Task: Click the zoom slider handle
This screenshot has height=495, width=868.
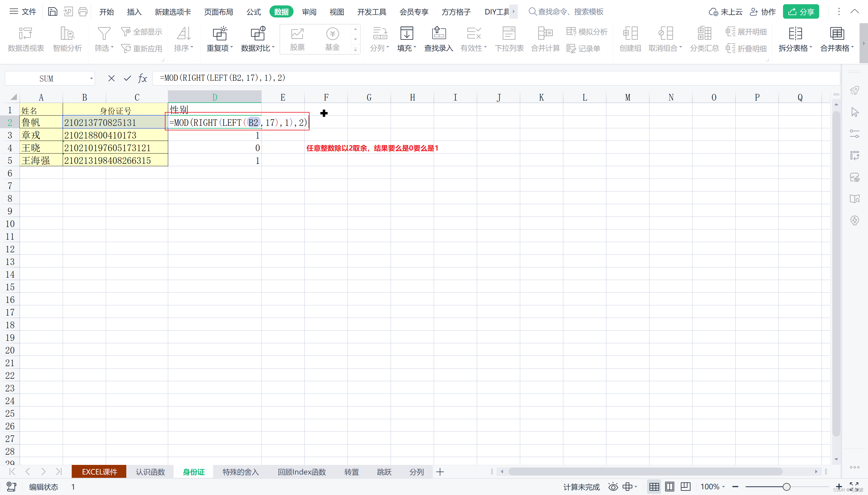Action: click(x=786, y=487)
